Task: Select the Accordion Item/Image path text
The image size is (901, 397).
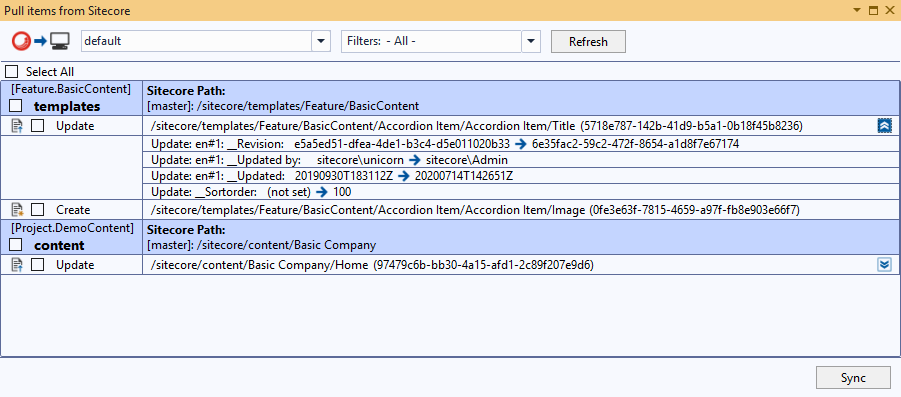Action: click(475, 210)
